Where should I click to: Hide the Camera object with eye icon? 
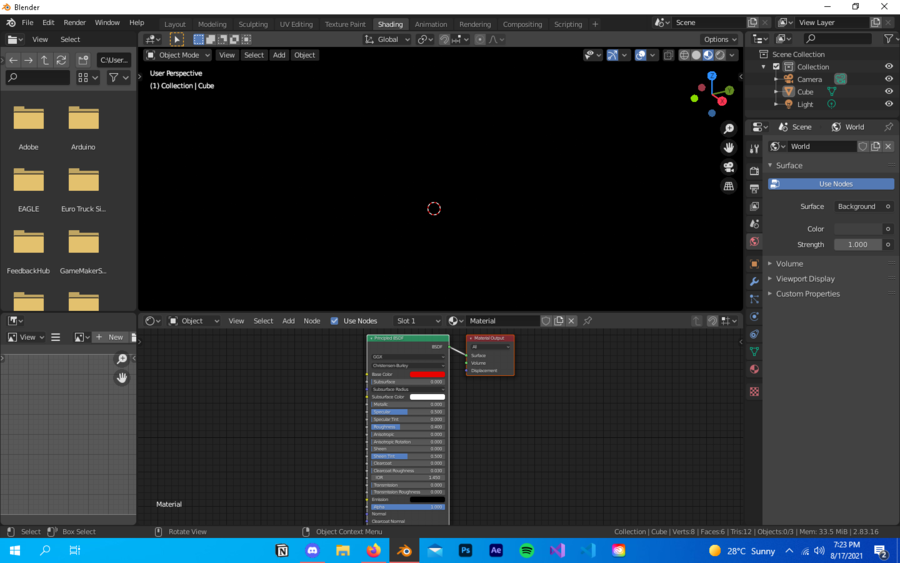(889, 79)
